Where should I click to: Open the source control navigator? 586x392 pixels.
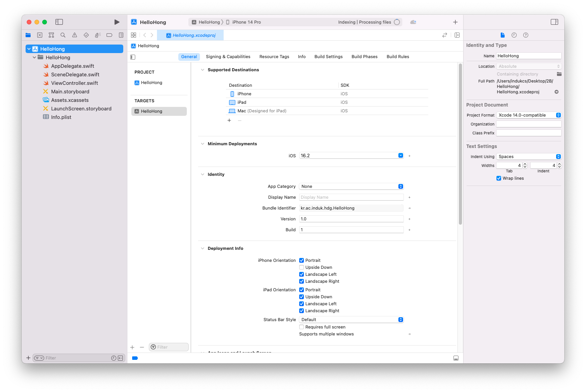(x=40, y=35)
